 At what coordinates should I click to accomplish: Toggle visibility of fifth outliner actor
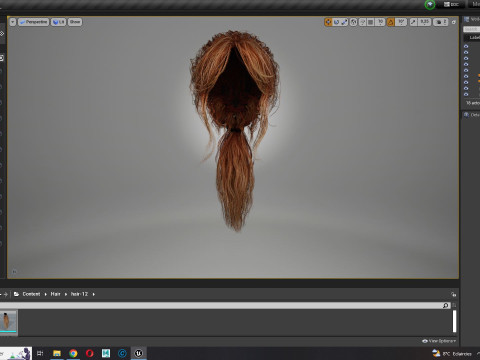pyautogui.click(x=466, y=70)
